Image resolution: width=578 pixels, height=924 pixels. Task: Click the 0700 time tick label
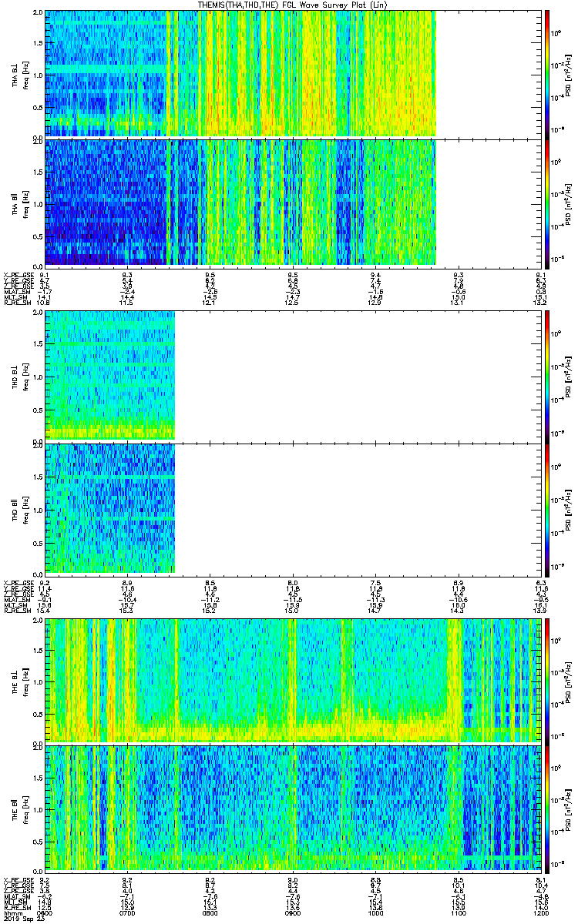127,913
